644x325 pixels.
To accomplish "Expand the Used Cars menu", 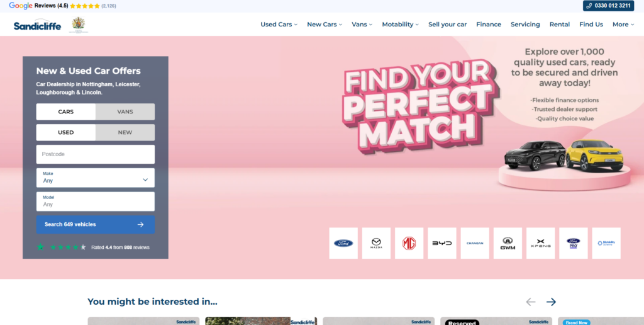I will 279,25.
